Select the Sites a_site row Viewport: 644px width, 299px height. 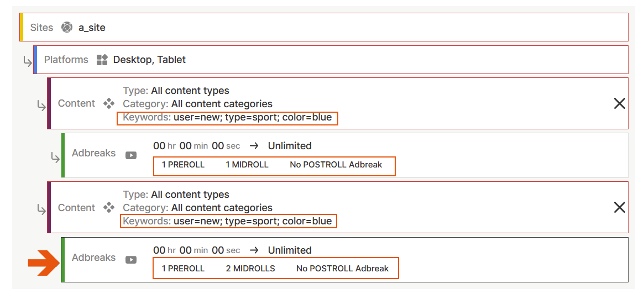click(x=332, y=28)
